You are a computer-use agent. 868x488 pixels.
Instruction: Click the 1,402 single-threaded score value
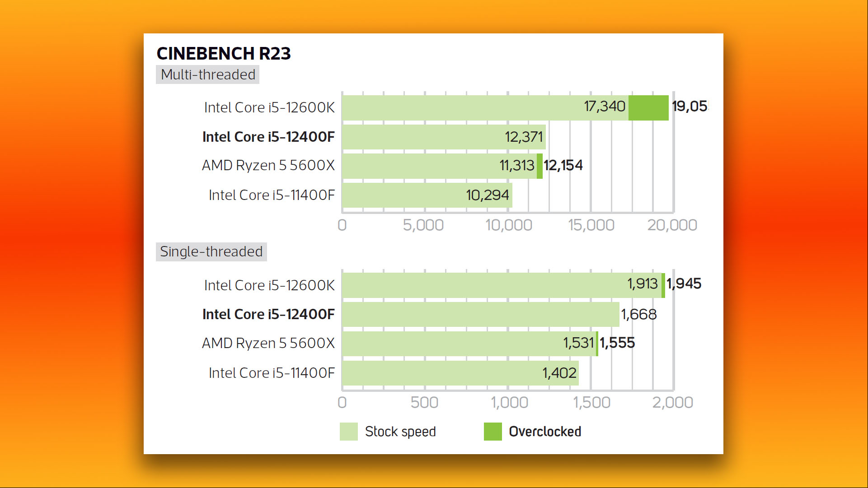pyautogui.click(x=559, y=373)
